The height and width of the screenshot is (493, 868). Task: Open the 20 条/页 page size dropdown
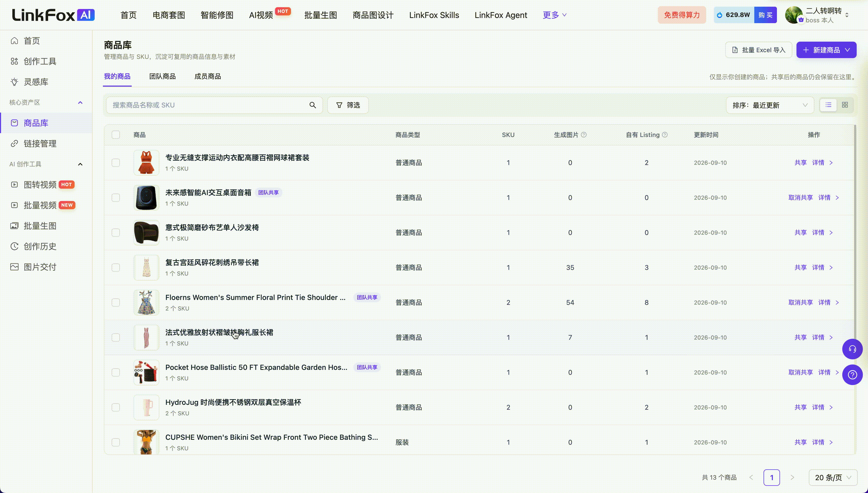(833, 477)
